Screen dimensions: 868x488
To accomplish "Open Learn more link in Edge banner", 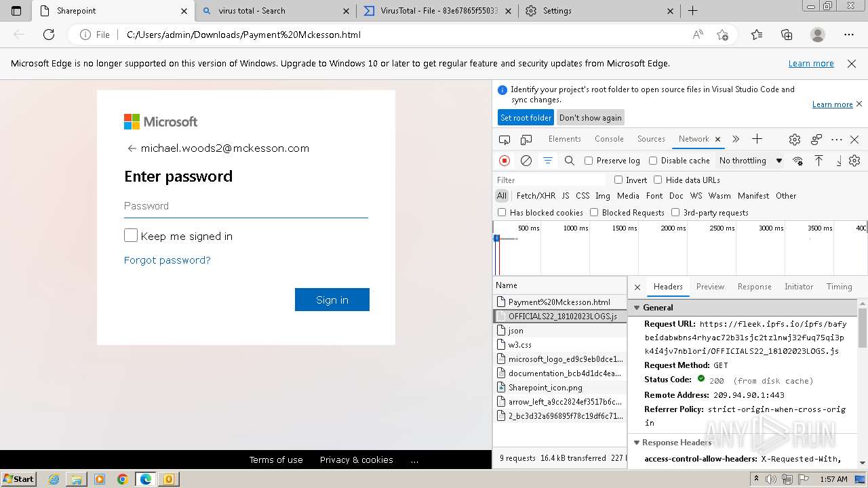I will tap(811, 64).
